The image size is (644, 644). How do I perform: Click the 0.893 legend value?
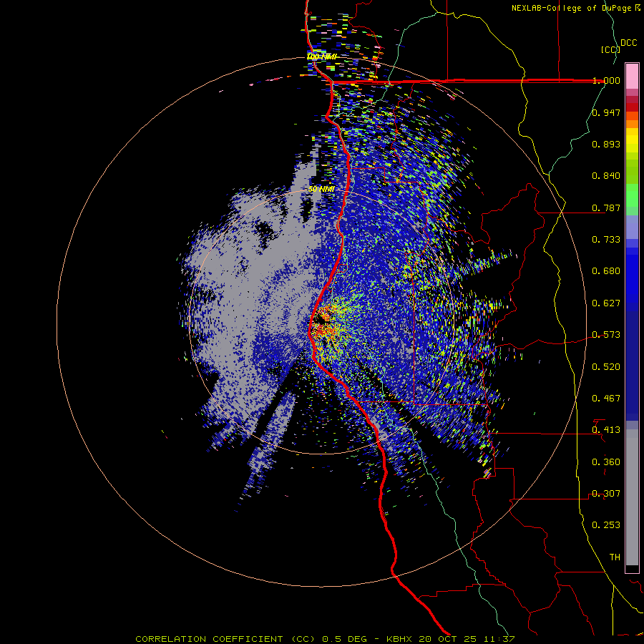click(x=606, y=144)
